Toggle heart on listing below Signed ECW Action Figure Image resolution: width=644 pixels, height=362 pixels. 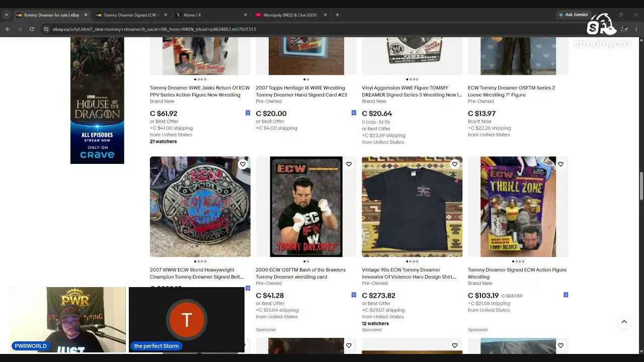click(x=560, y=345)
